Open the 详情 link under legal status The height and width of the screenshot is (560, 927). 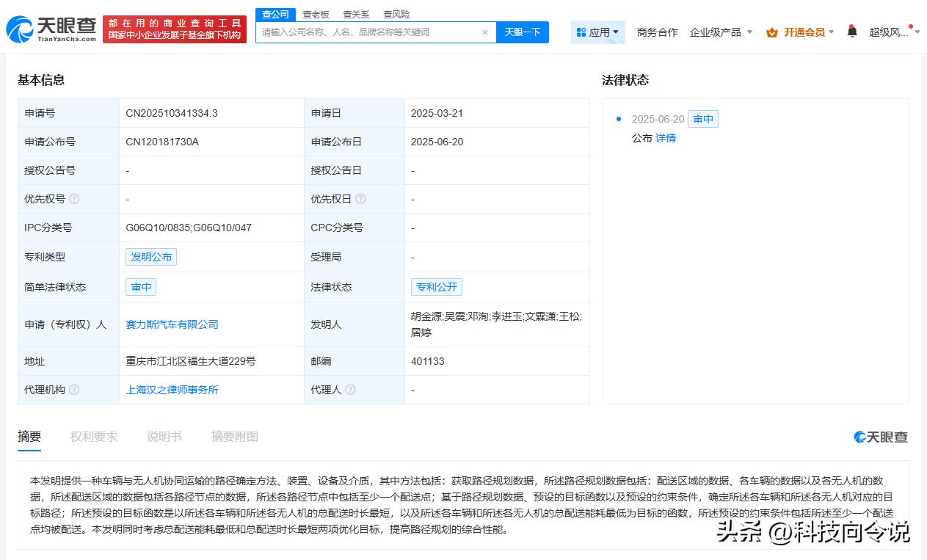[666, 138]
